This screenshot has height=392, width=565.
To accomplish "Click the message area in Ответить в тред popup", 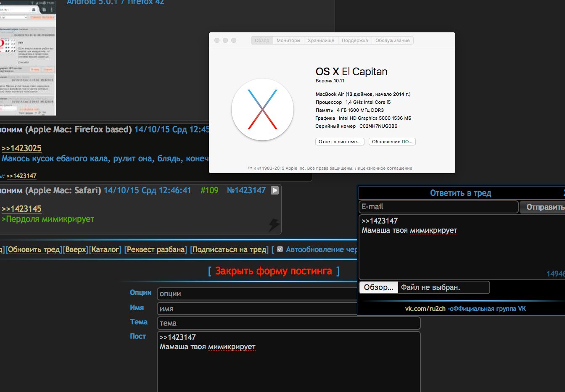I will (462, 247).
